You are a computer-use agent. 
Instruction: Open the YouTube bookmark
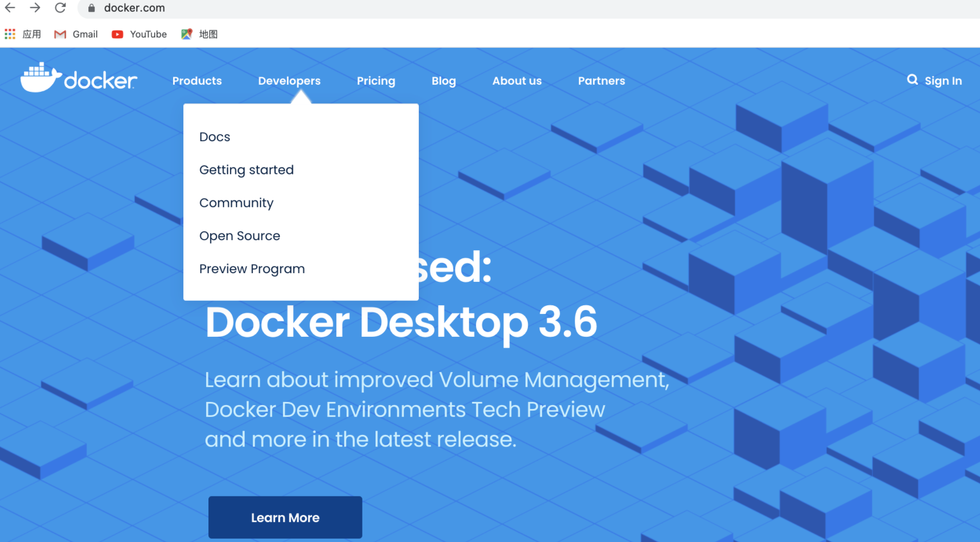pyautogui.click(x=139, y=34)
